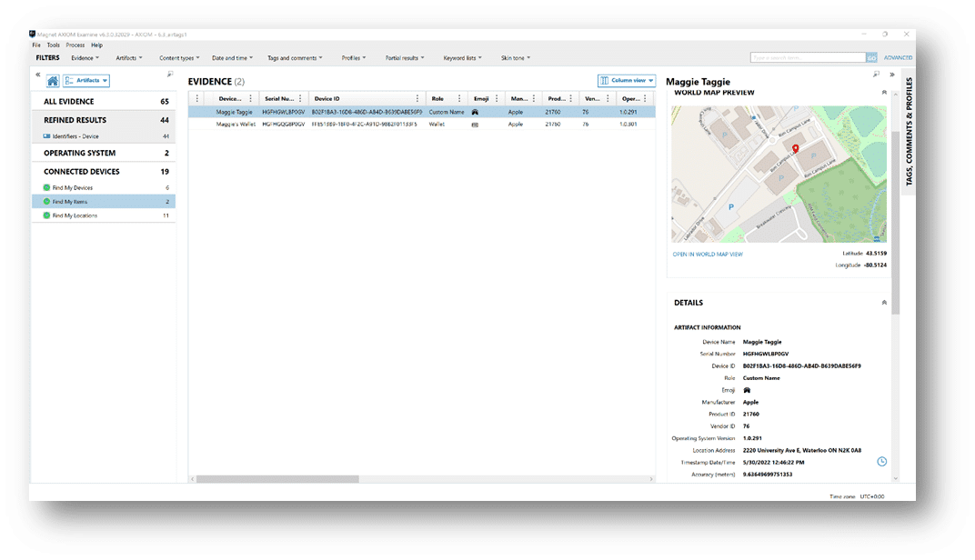Open the Column view selector dropdown

coord(627,81)
